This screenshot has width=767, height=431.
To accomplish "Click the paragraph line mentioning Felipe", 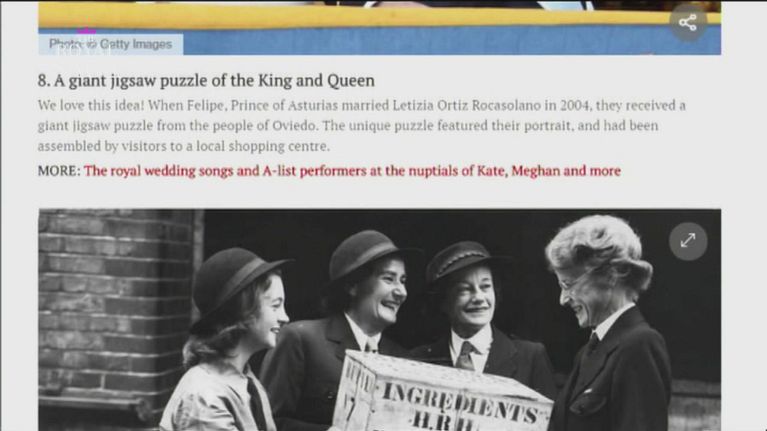I will (361, 106).
